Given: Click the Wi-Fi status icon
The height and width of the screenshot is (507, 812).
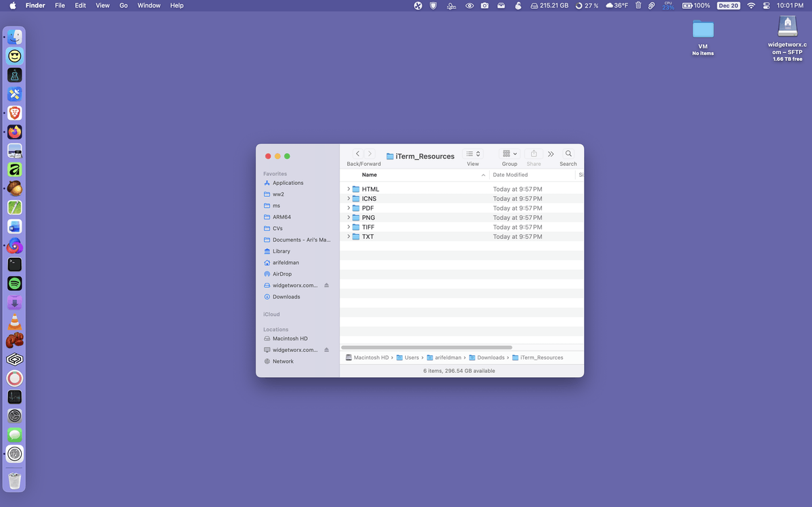Looking at the screenshot, I should click(x=750, y=5).
